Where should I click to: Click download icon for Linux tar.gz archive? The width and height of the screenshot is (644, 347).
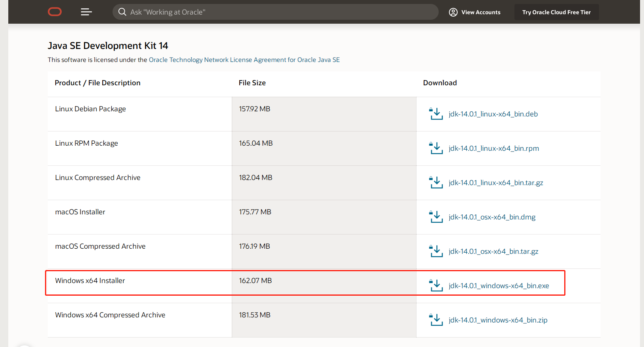click(436, 182)
